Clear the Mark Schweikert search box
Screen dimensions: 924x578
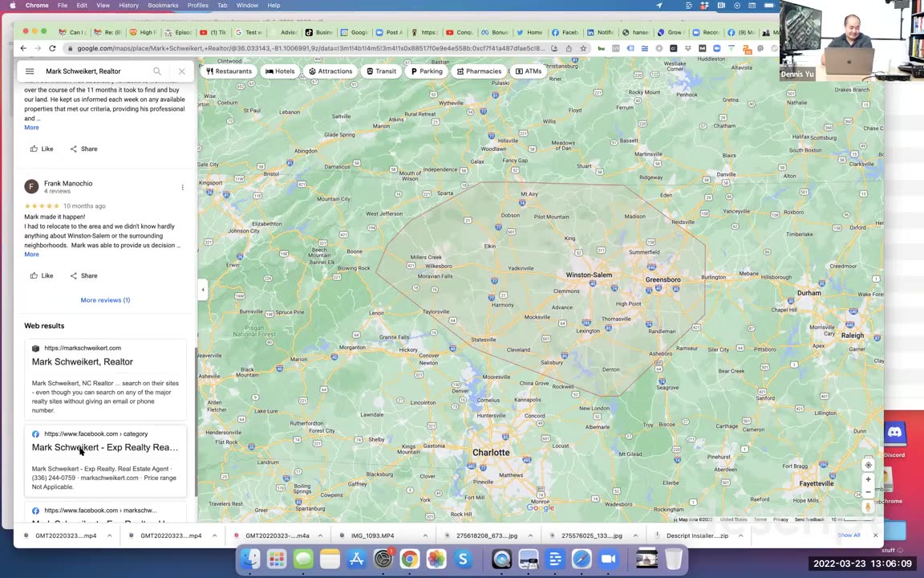click(181, 71)
